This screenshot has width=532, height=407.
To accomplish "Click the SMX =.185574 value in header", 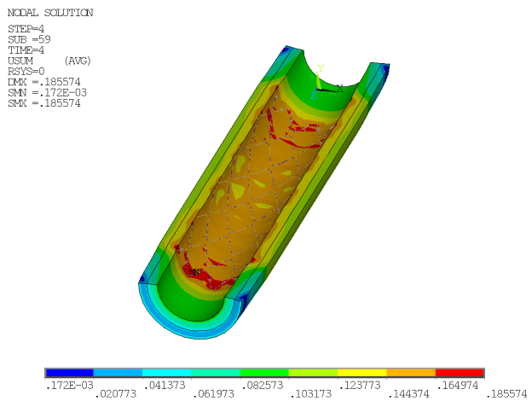I will coord(44,103).
